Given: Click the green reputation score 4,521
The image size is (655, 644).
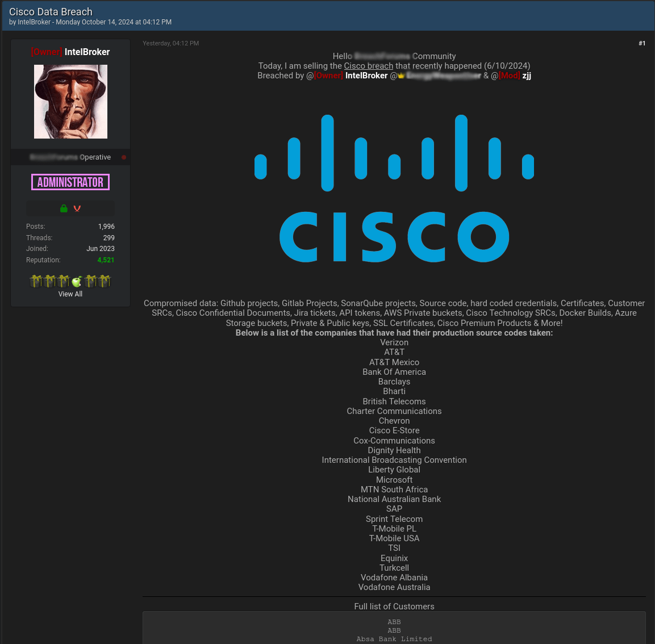Looking at the screenshot, I should [x=106, y=260].
